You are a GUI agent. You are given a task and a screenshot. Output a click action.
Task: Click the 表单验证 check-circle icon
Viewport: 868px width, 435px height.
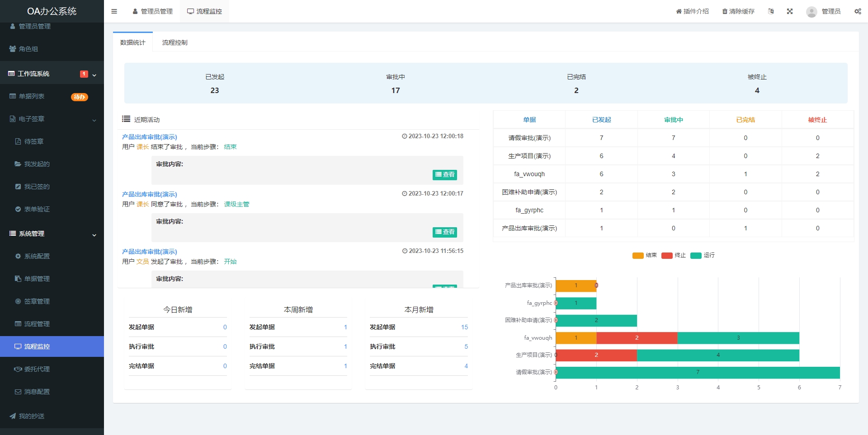18,209
